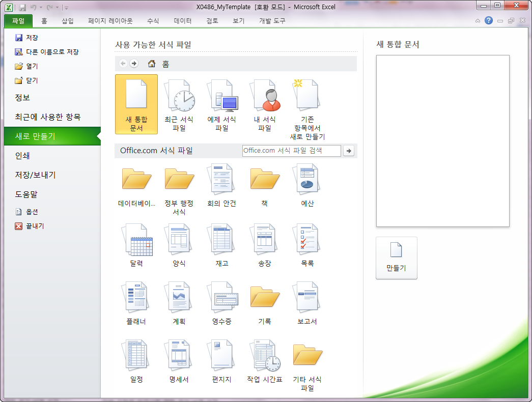532x402 pixels.
Task: Click the Office.com search go arrow button
Action: pos(348,151)
